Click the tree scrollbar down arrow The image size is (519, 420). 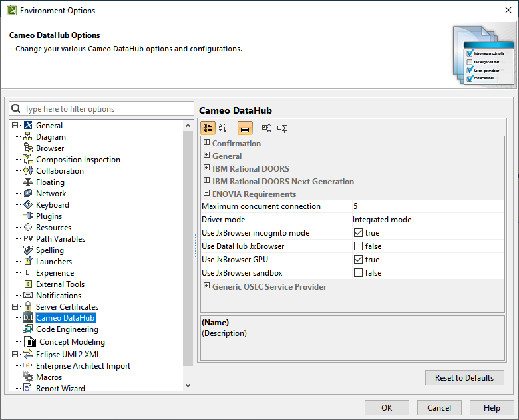click(x=188, y=385)
